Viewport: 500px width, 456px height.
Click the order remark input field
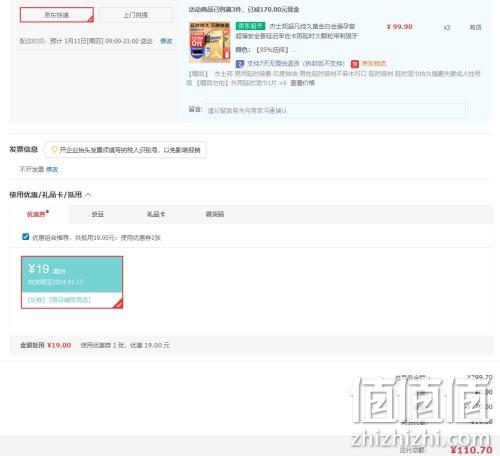point(335,110)
